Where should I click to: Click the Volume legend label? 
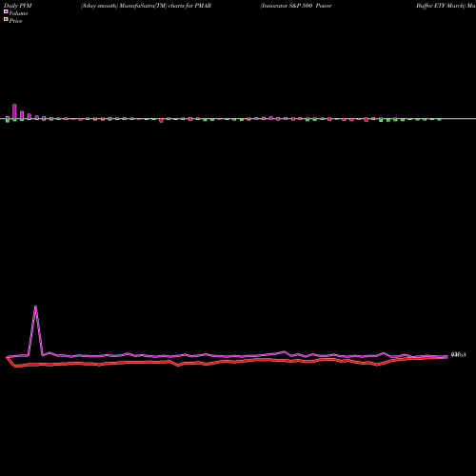pos(18,13)
